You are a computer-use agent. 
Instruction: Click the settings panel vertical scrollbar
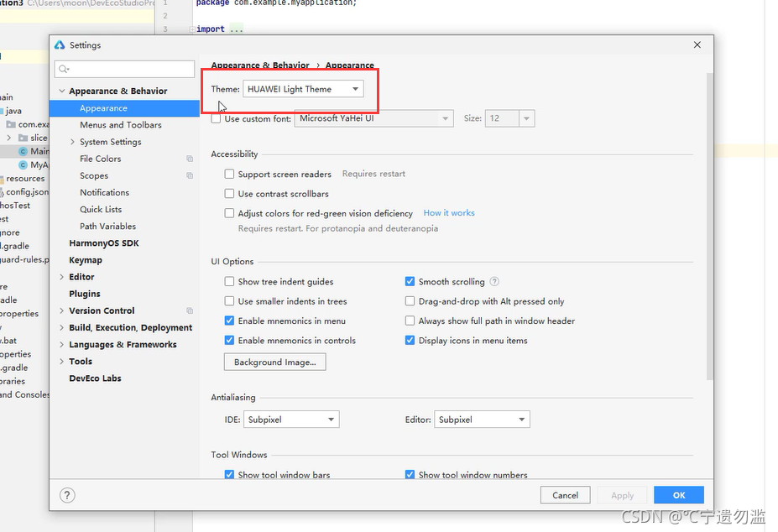(709, 227)
